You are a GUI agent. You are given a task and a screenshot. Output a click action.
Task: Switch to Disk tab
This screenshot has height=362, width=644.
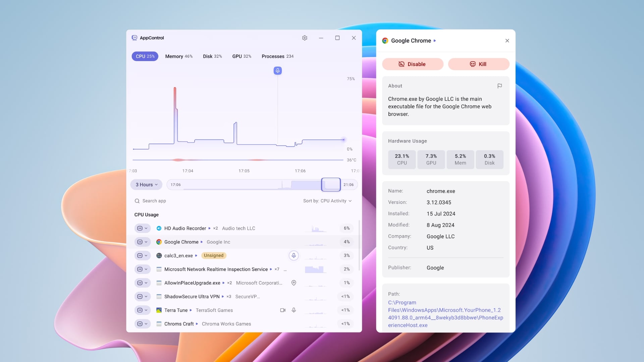click(x=212, y=56)
